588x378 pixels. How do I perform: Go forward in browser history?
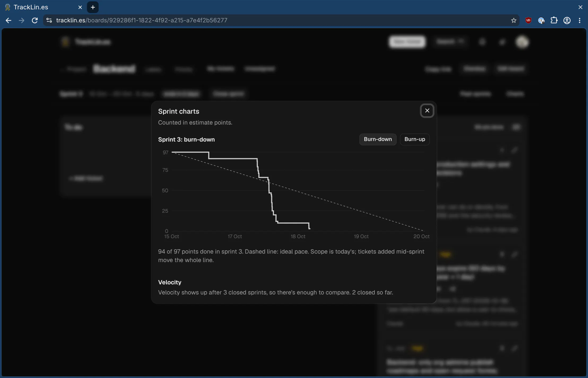(21, 20)
